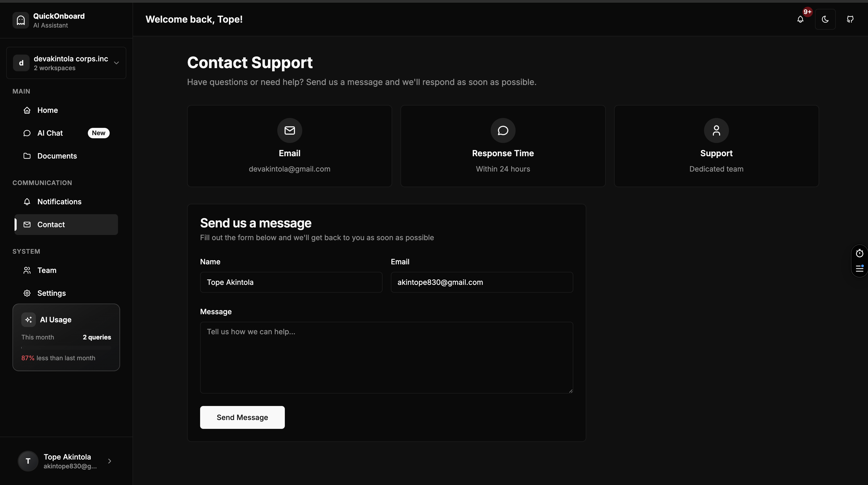The width and height of the screenshot is (868, 485).
Task: Open the Settings page from sidebar
Action: (x=51, y=293)
